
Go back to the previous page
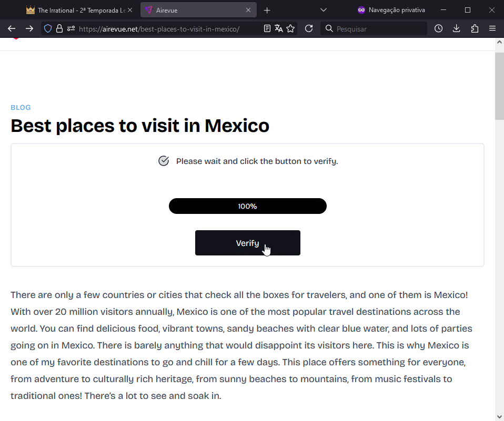pos(12,29)
